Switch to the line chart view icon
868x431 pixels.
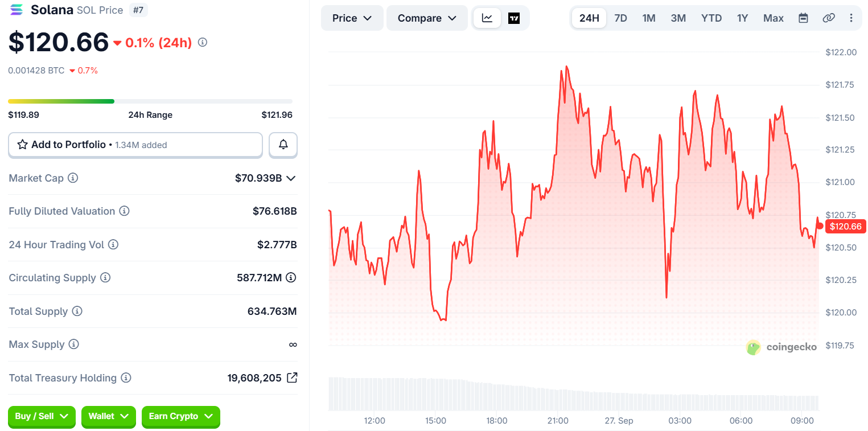487,18
